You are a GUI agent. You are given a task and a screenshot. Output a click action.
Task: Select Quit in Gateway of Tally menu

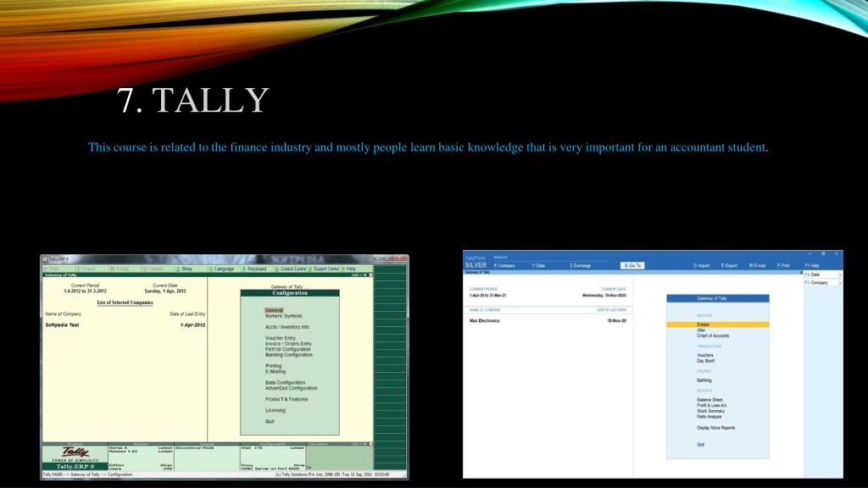[700, 444]
